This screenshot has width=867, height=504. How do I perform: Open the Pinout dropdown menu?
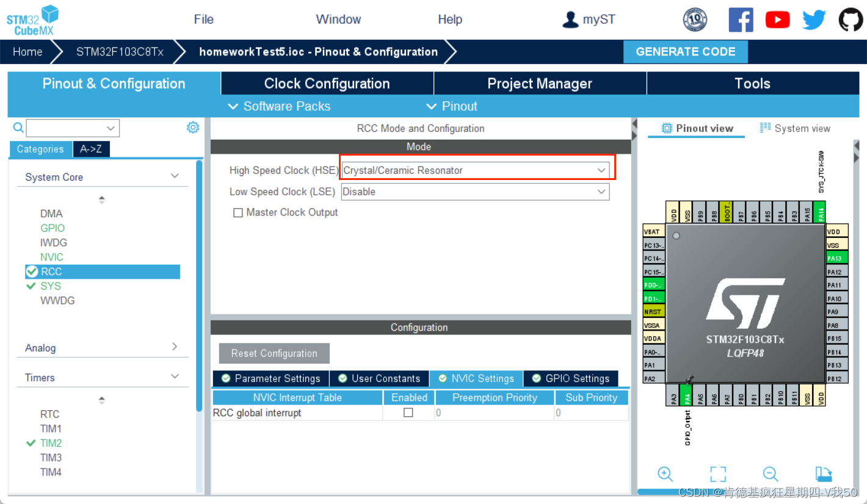(x=452, y=106)
